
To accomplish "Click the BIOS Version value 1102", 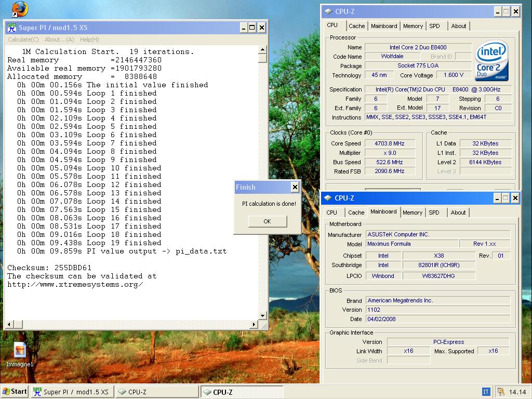I will click(438, 310).
